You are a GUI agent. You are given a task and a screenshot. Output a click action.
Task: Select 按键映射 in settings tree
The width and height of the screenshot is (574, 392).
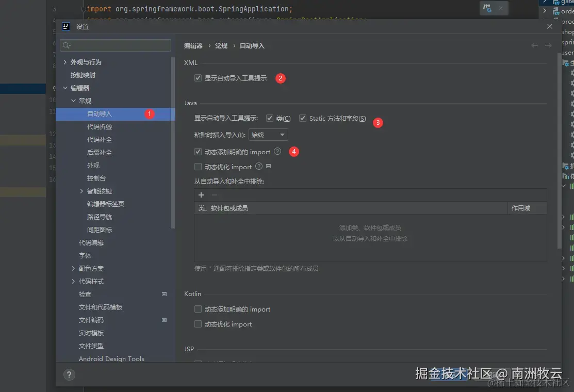point(83,75)
